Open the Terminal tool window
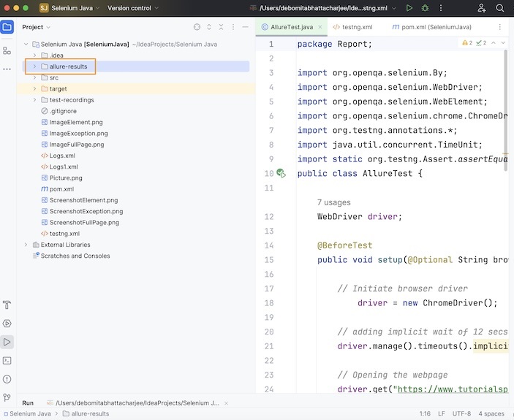The height and width of the screenshot is (420, 514). (x=7, y=360)
